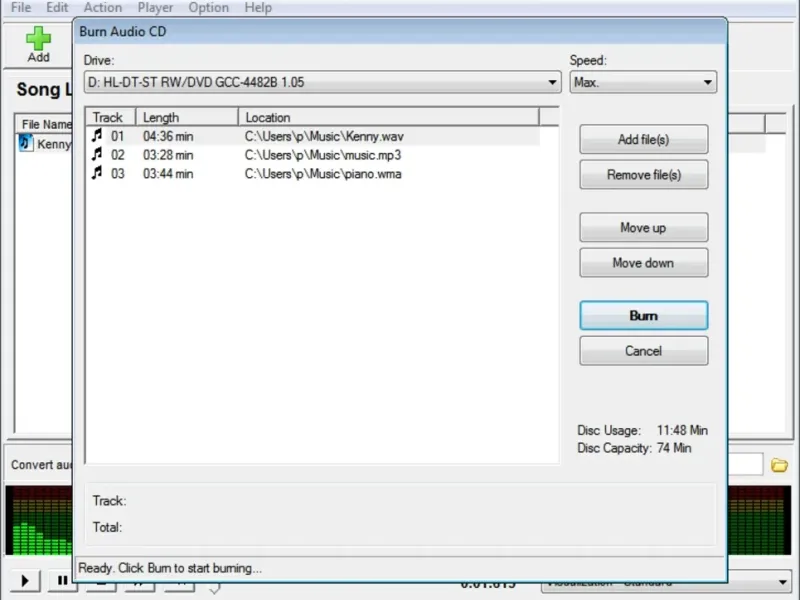This screenshot has width=800, height=600.
Task: Open the Player menu
Action: coord(155,8)
